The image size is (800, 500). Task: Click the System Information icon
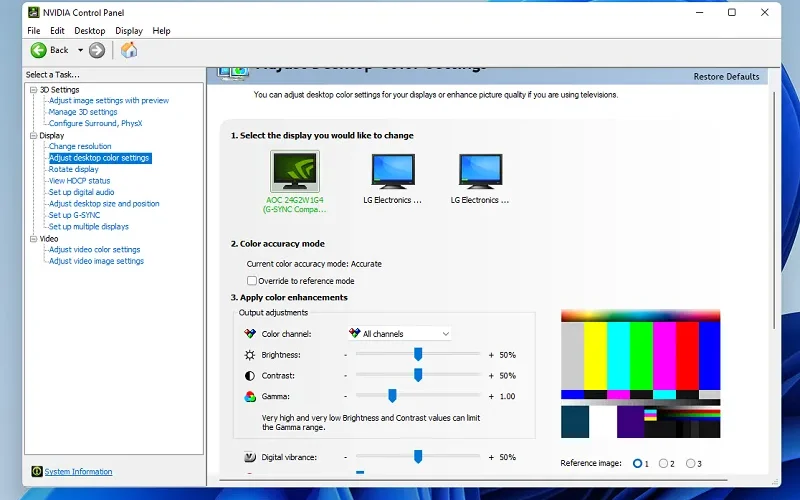pyautogui.click(x=37, y=471)
